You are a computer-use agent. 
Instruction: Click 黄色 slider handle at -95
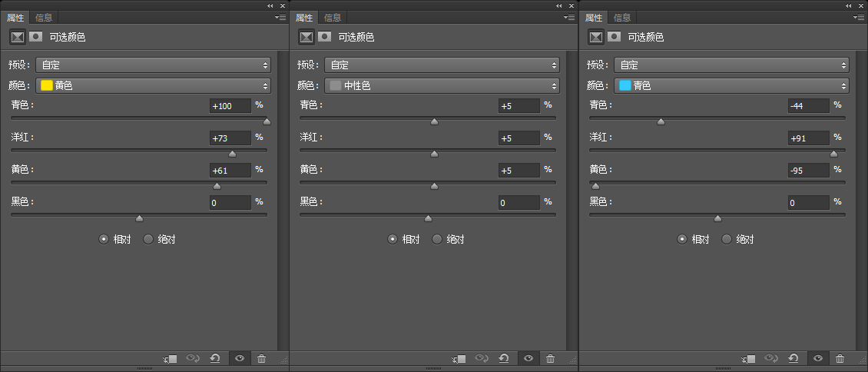click(595, 186)
